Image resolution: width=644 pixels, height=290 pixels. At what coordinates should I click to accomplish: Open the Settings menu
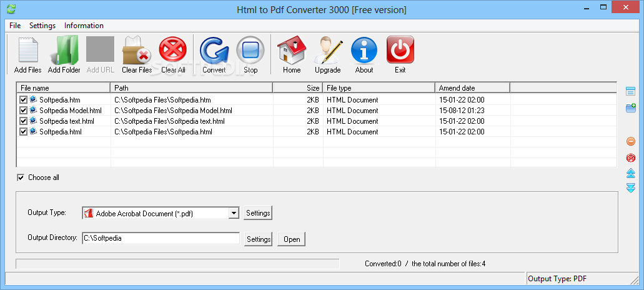[42, 26]
